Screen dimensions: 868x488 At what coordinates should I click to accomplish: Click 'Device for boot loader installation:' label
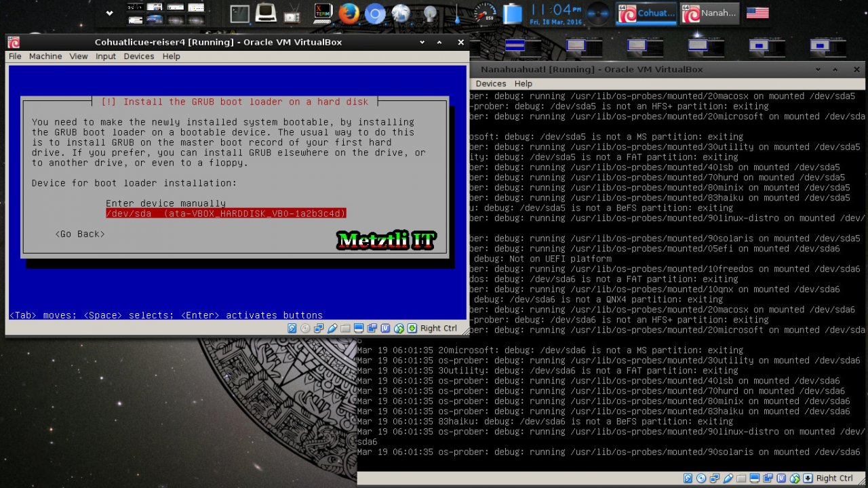pyautogui.click(x=134, y=183)
